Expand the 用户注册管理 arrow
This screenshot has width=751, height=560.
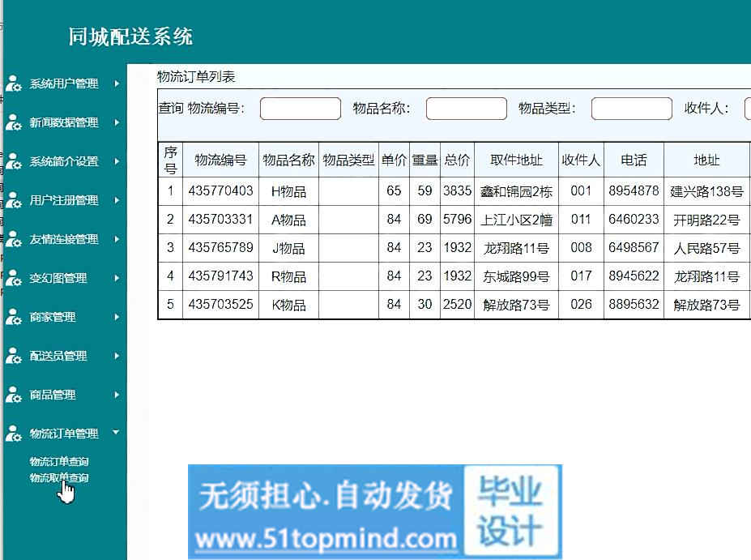tap(117, 200)
